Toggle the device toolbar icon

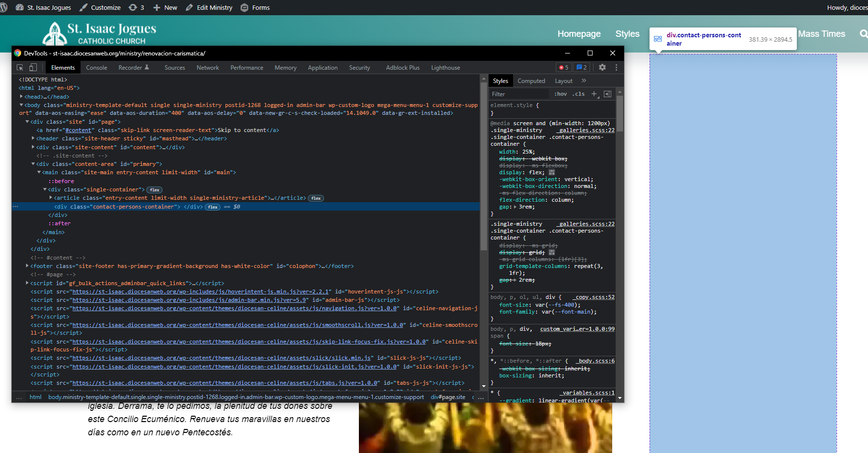(33, 68)
